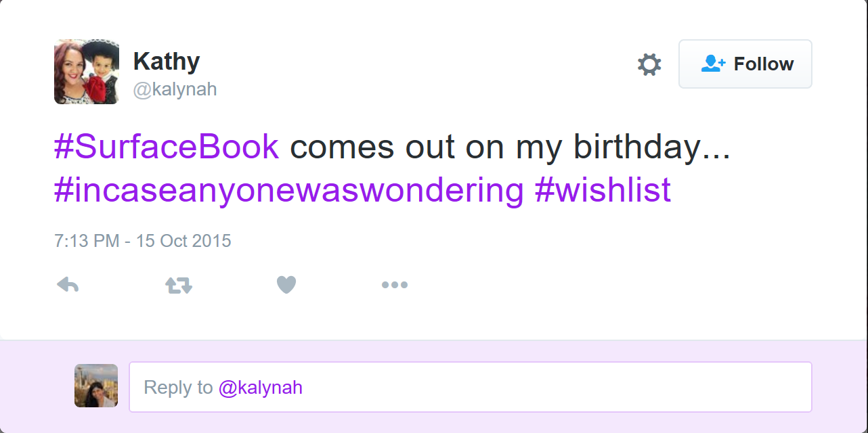Click the tweet text "comes out on my birthday..."
Screen dimensions: 868x433
click(510, 147)
